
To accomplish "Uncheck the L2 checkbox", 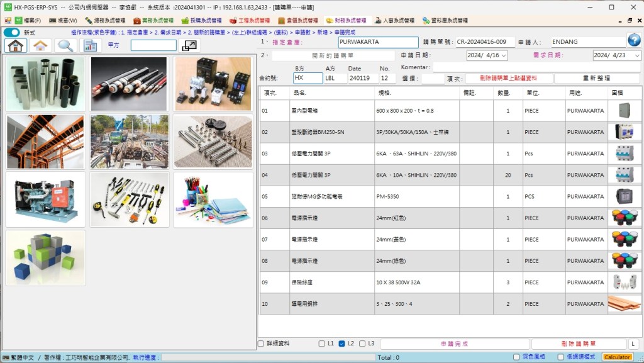I will pyautogui.click(x=342, y=343).
